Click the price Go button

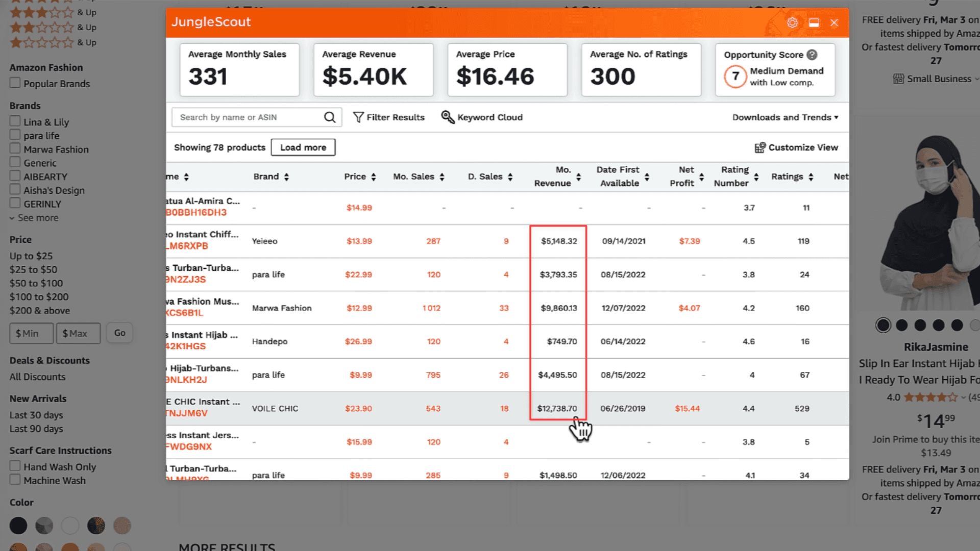point(119,333)
